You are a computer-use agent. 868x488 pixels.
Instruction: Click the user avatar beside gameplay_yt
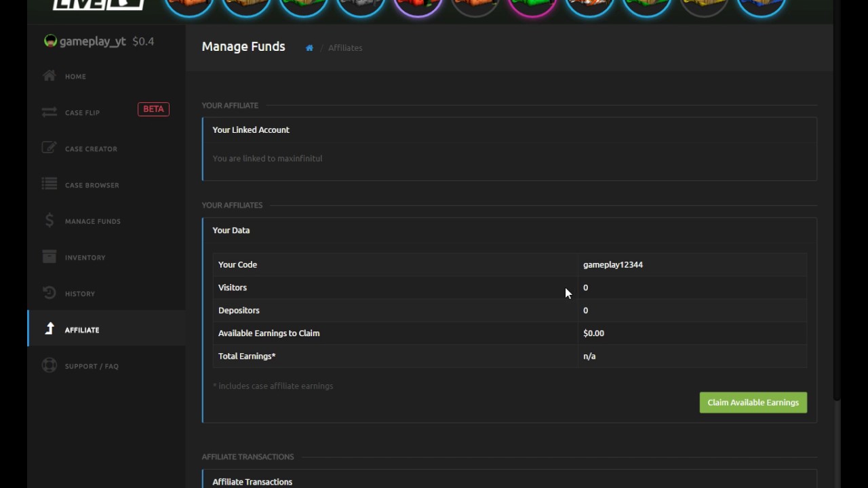tap(50, 41)
